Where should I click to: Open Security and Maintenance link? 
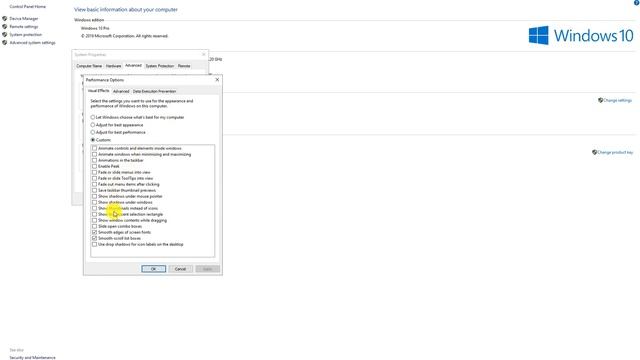[32, 358]
